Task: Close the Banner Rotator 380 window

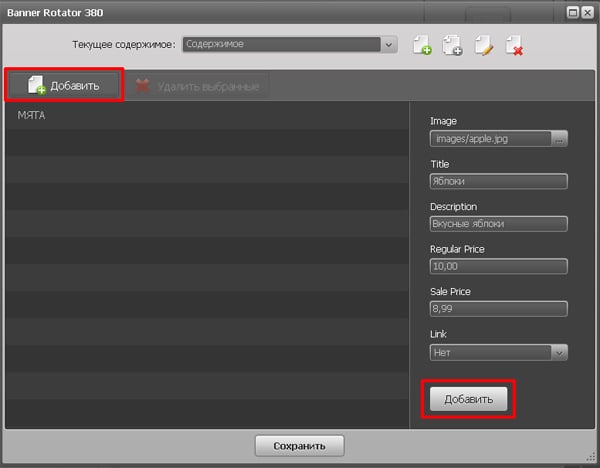Action: click(587, 12)
